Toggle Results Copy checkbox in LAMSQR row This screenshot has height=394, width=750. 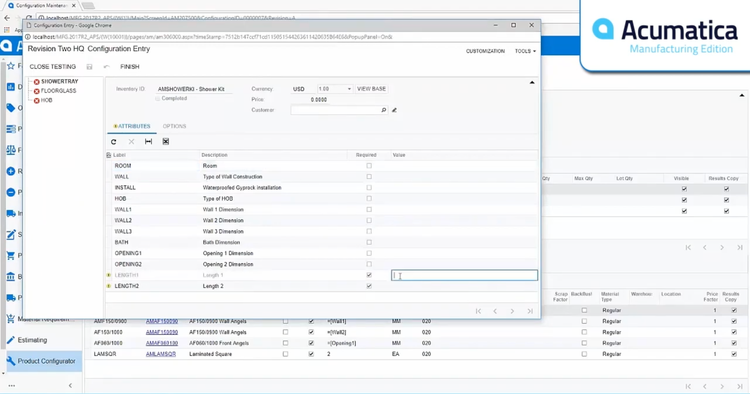coord(734,354)
